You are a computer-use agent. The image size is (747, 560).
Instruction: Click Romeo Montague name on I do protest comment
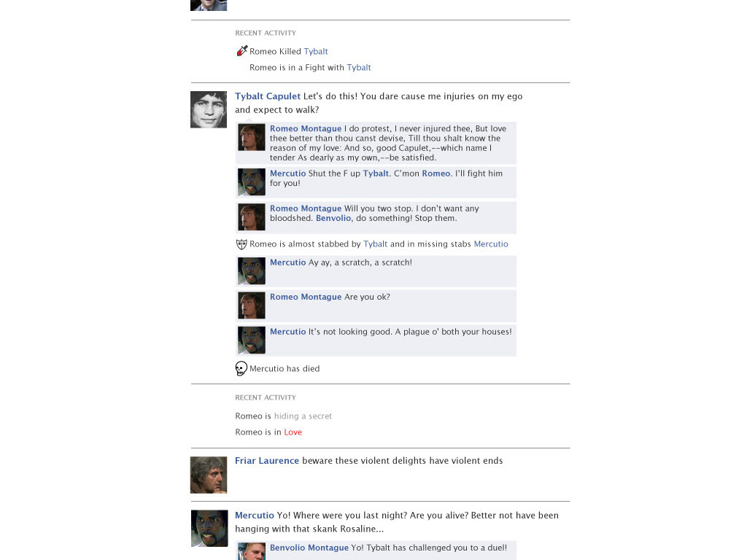[306, 128]
